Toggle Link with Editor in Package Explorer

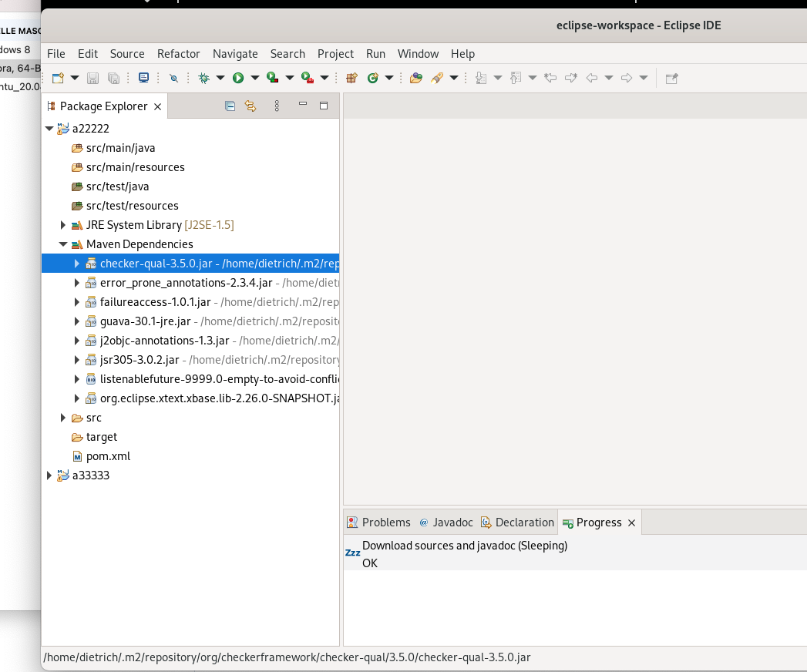click(251, 106)
